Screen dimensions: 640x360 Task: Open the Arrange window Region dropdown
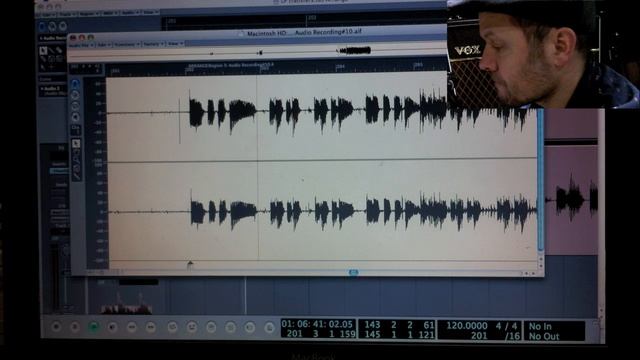(89, 13)
